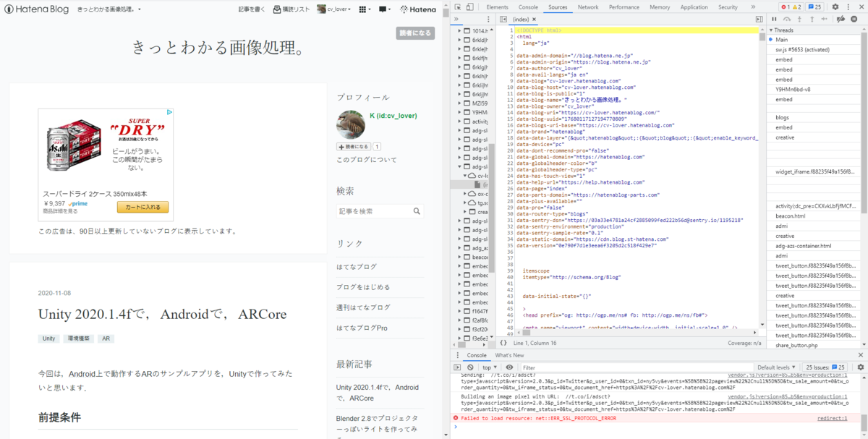Viewport: 868px width, 439px height.
Task: Create a live expression with the eye icon
Action: (x=511, y=365)
